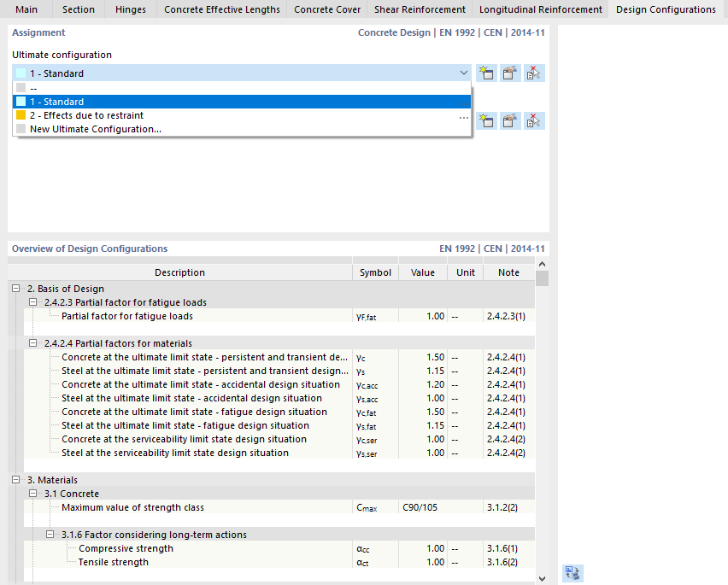The image size is (728, 585).
Task: Choose '1 - Standard' in the dropdown list
Action: (x=242, y=102)
